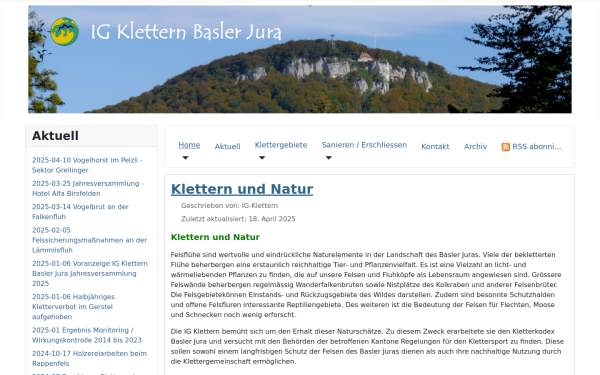Go to the Aktuell menu item
Image resolution: width=600 pixels, height=375 pixels.
pos(227,147)
